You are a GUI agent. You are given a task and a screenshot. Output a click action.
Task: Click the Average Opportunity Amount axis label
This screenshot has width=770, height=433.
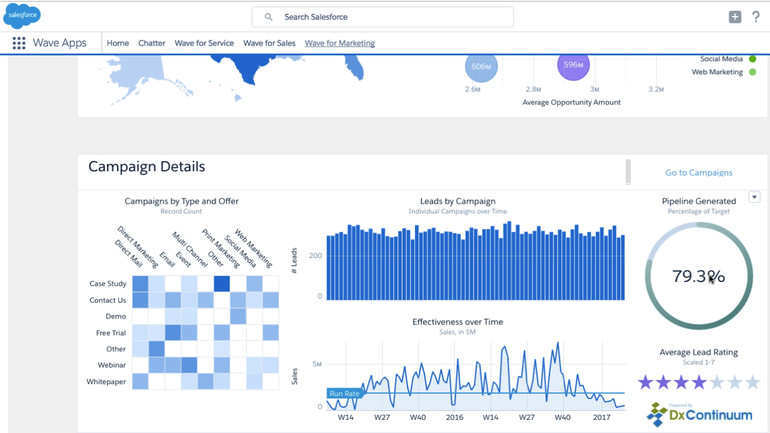point(572,103)
